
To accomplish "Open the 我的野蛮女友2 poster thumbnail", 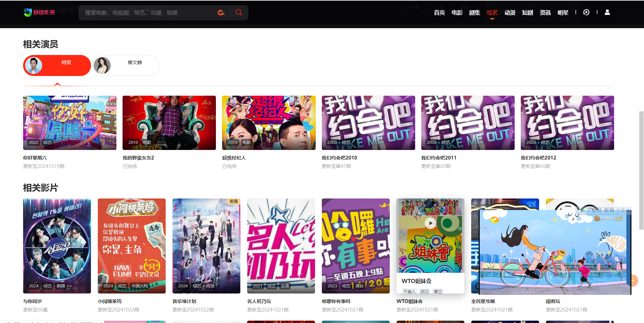I will (x=169, y=123).
